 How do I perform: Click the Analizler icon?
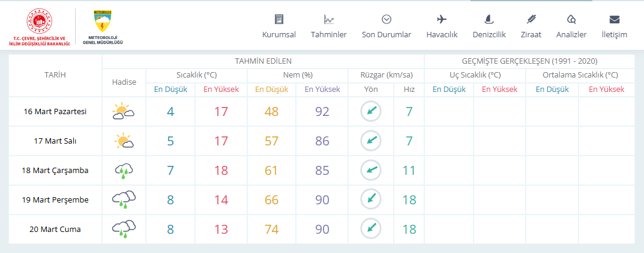coord(571,19)
